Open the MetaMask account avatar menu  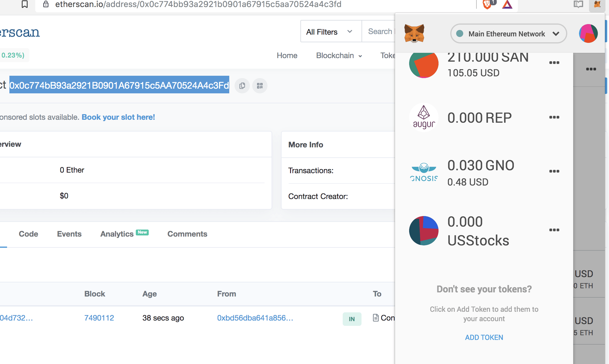(x=588, y=33)
